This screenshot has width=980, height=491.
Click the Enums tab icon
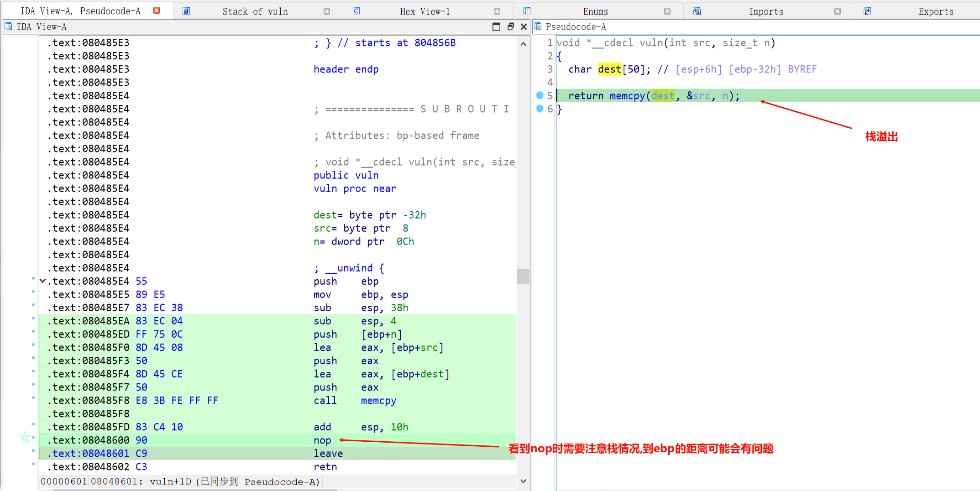[x=527, y=11]
